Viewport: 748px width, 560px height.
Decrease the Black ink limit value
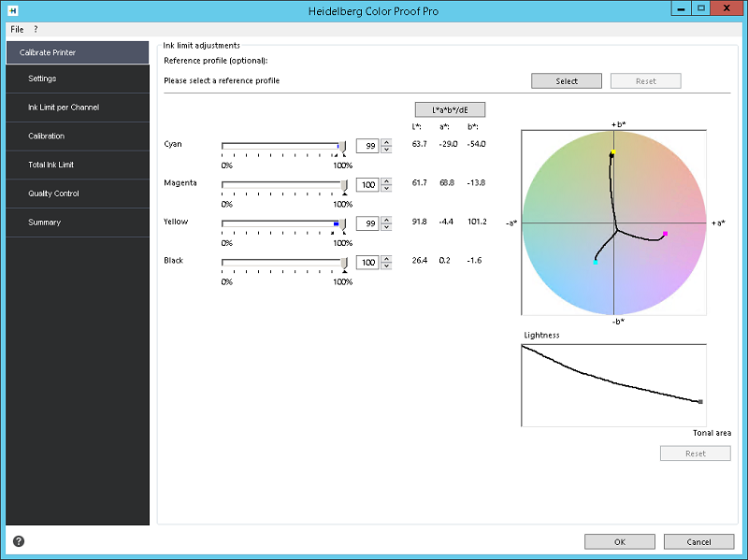click(386, 266)
